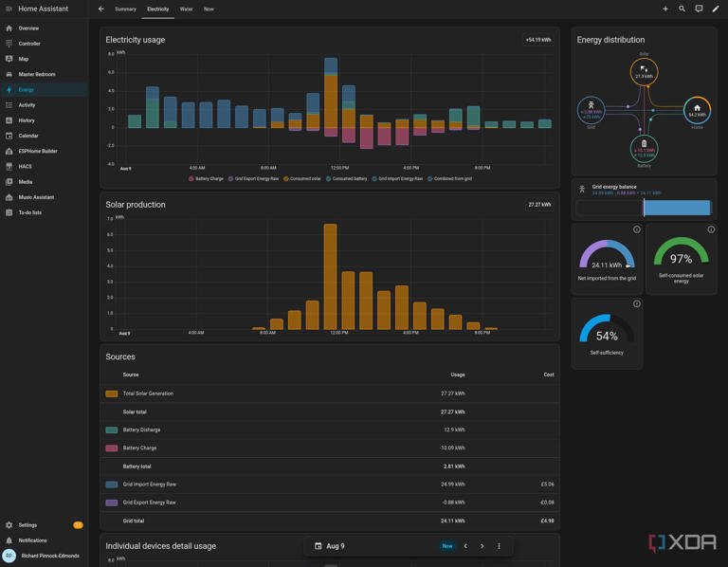
Task: Open the Master Bedroom dashboard
Action: click(x=45, y=74)
